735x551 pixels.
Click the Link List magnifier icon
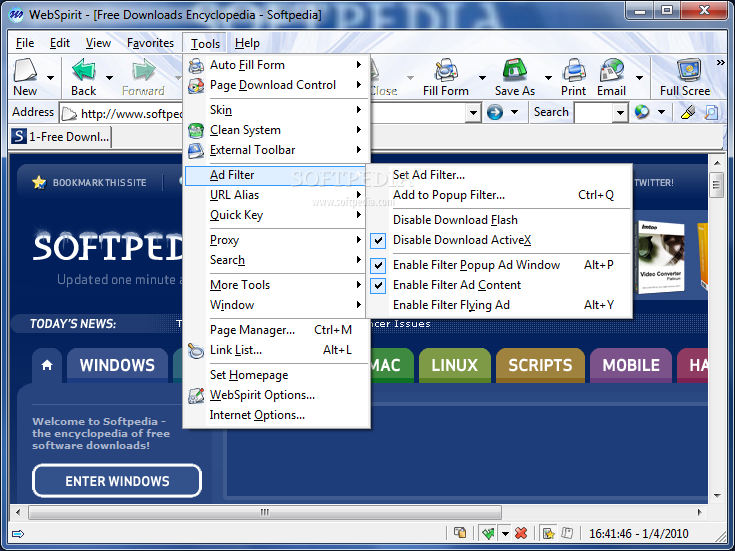(x=196, y=350)
